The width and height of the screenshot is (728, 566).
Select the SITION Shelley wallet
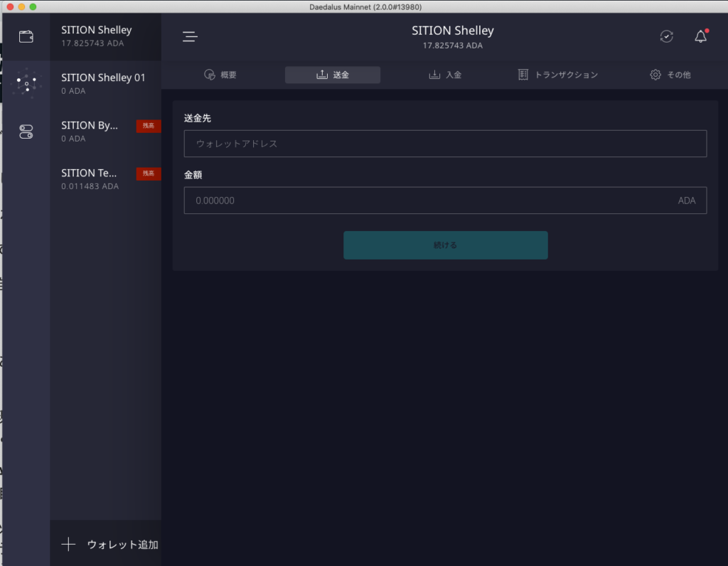[x=105, y=36]
